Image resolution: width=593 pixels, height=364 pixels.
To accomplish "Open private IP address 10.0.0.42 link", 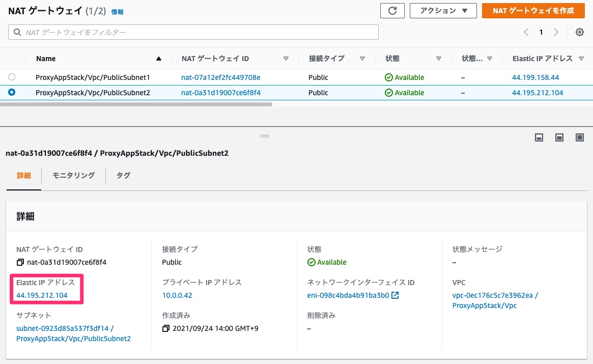I will (177, 295).
